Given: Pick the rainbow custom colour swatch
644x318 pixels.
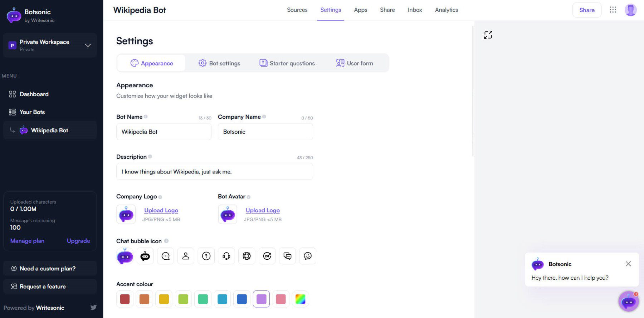Looking at the screenshot, I should (300, 299).
